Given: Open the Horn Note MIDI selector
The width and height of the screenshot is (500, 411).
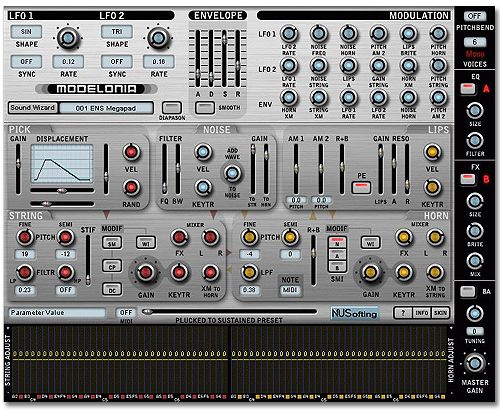Looking at the screenshot, I should pyautogui.click(x=290, y=290).
